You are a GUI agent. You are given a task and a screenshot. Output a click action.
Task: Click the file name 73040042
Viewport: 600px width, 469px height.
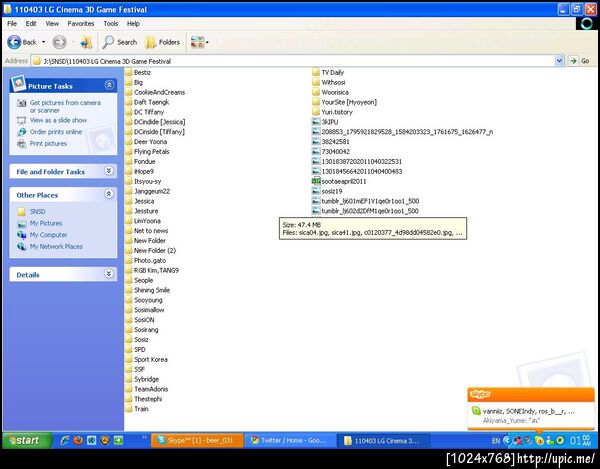[x=336, y=151]
